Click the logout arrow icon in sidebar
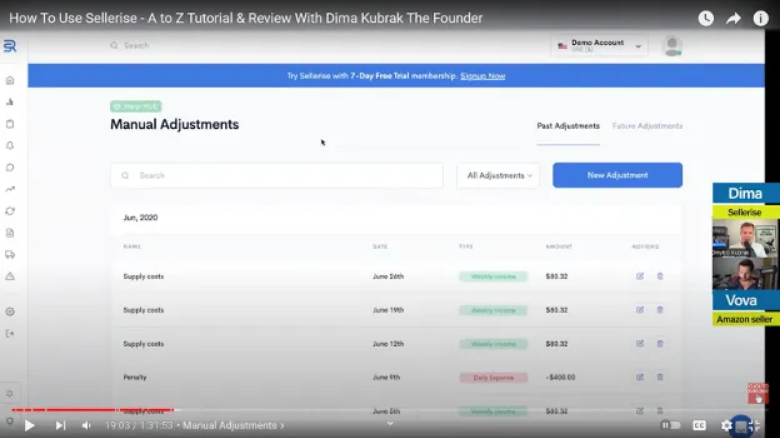This screenshot has width=780, height=438. point(10,333)
